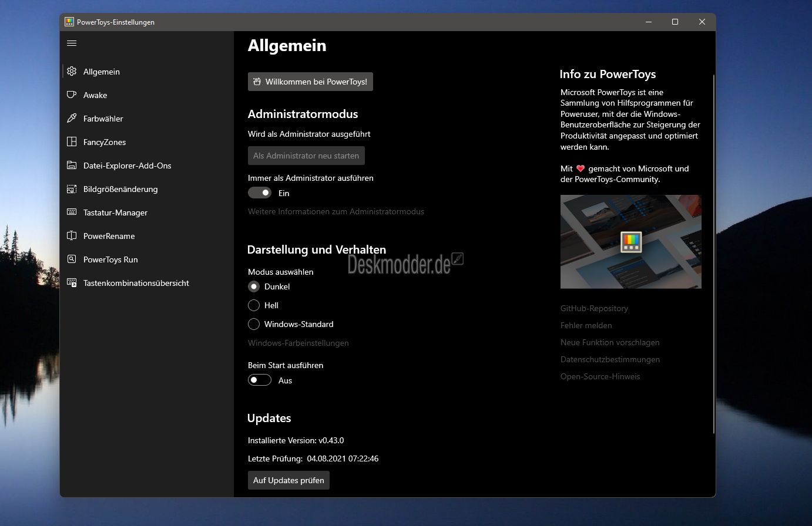The height and width of the screenshot is (526, 812).
Task: Click the Bildgrößenänderung icon
Action: (x=72, y=188)
